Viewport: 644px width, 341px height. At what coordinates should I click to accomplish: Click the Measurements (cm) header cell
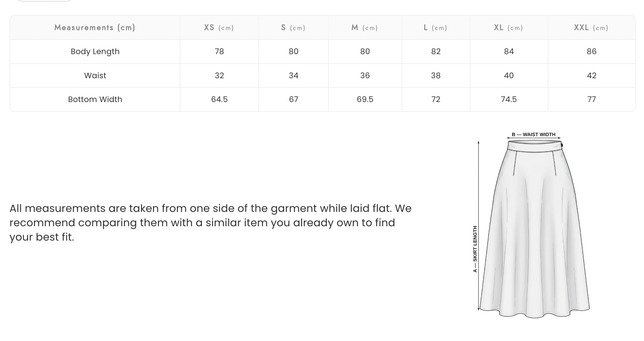(x=95, y=28)
